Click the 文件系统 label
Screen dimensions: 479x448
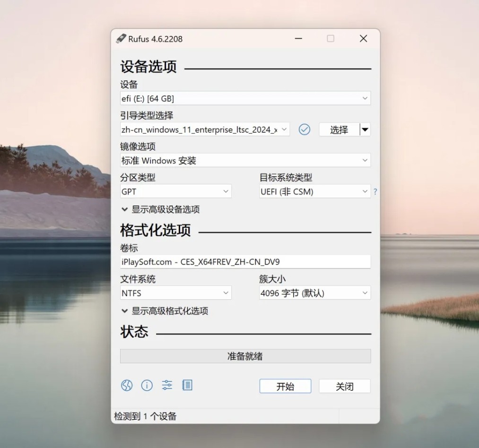point(138,279)
